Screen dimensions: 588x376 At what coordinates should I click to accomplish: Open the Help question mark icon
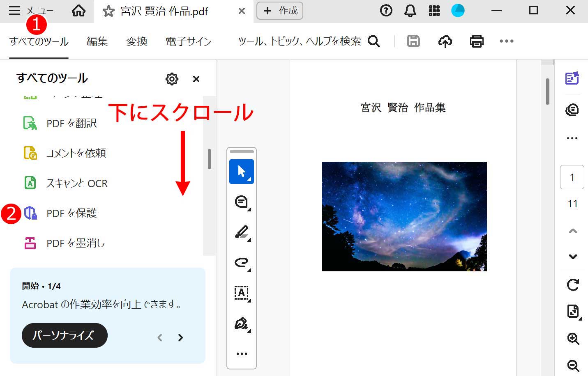386,11
